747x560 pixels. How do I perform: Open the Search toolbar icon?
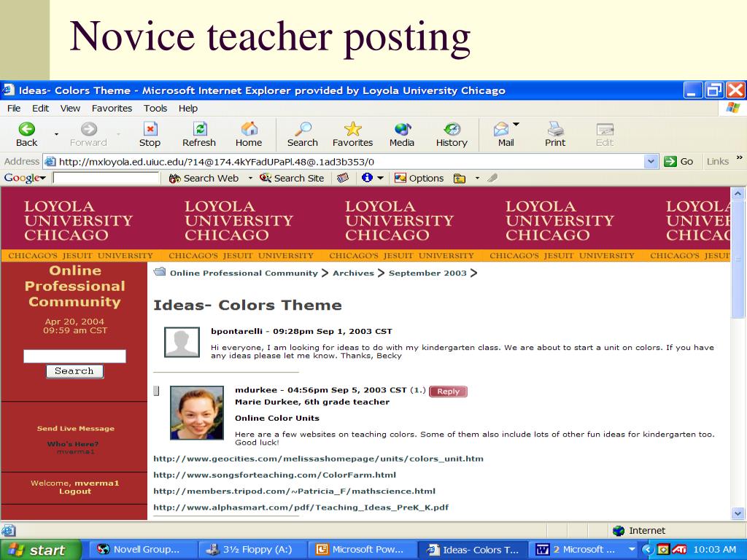(303, 129)
